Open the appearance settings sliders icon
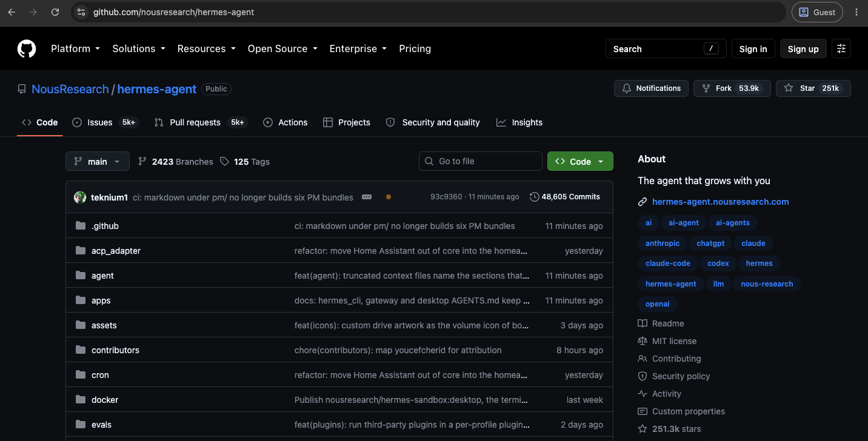 click(x=841, y=49)
